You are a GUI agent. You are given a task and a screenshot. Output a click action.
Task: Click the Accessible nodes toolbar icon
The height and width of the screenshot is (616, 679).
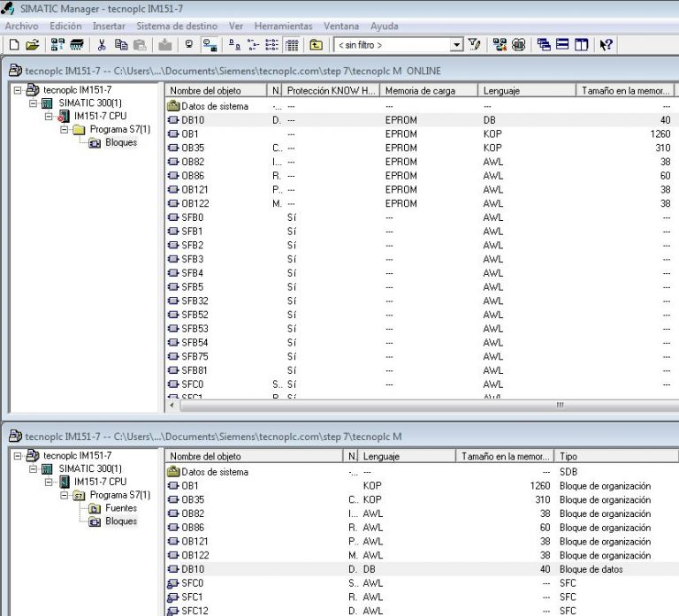57,44
